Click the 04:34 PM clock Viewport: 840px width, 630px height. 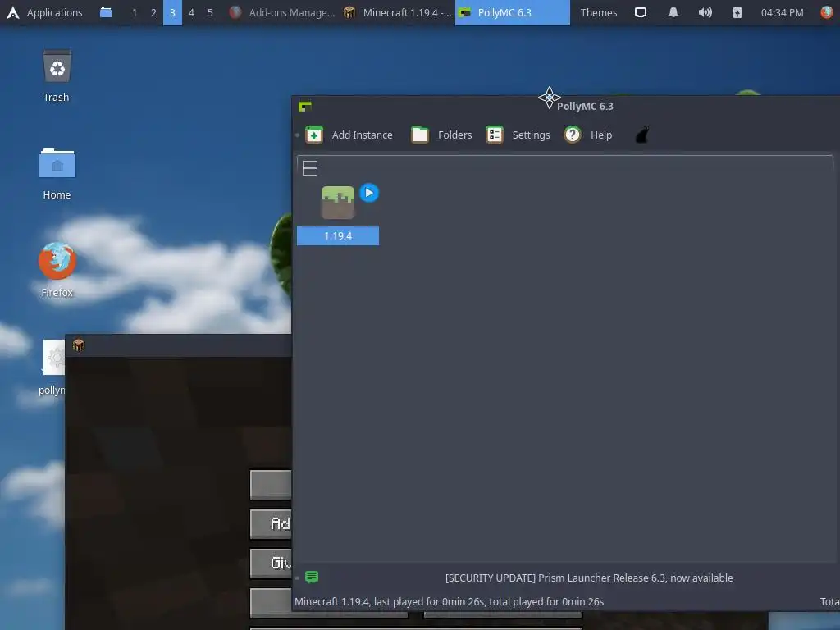click(x=782, y=12)
